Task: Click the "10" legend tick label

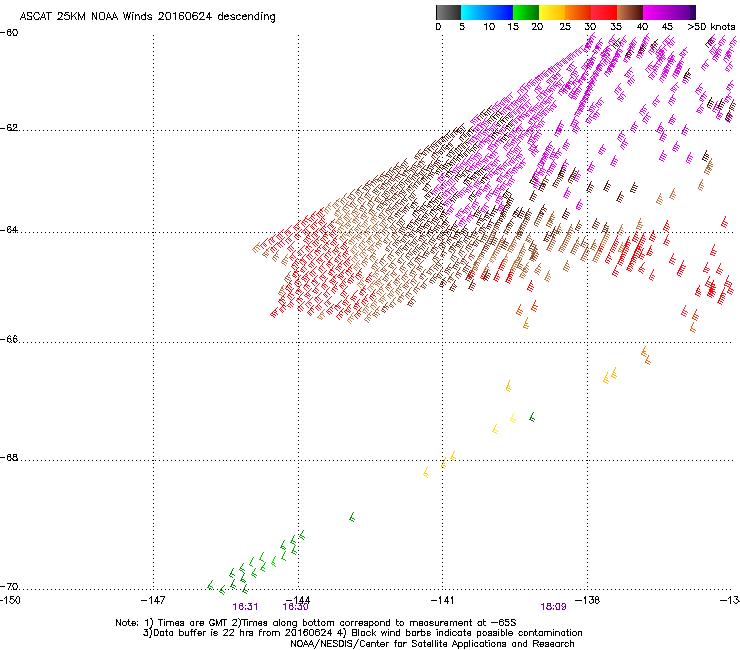Action: [489, 27]
